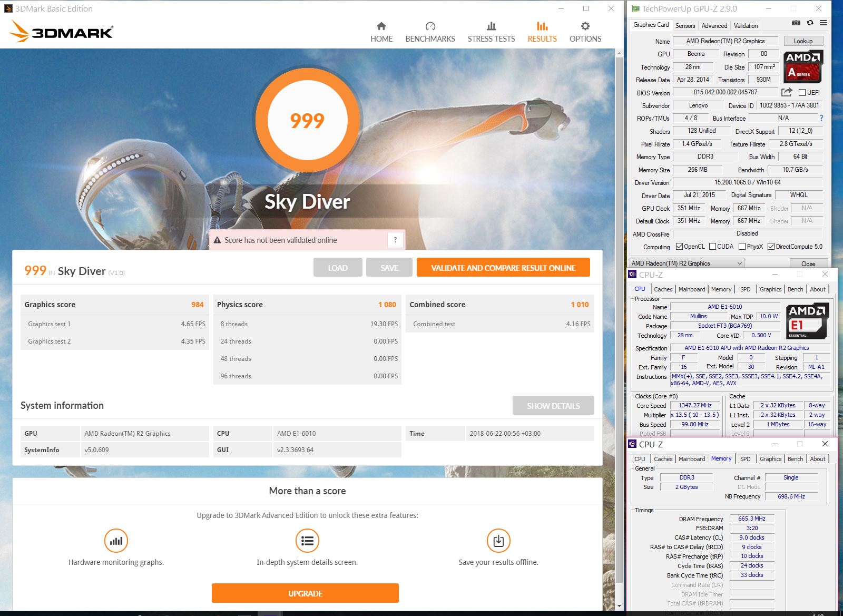The height and width of the screenshot is (616, 843).
Task: Switch to the Sensors tab in GPU-Z
Action: coord(685,25)
